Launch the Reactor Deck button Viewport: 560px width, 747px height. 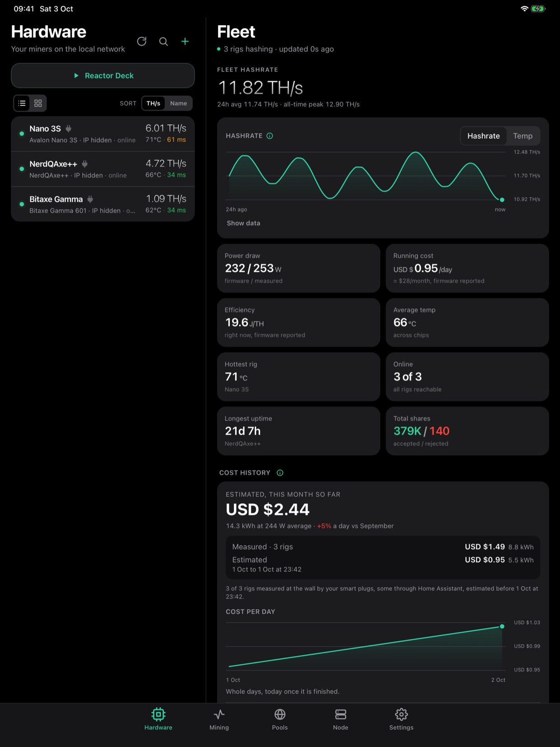tap(103, 75)
